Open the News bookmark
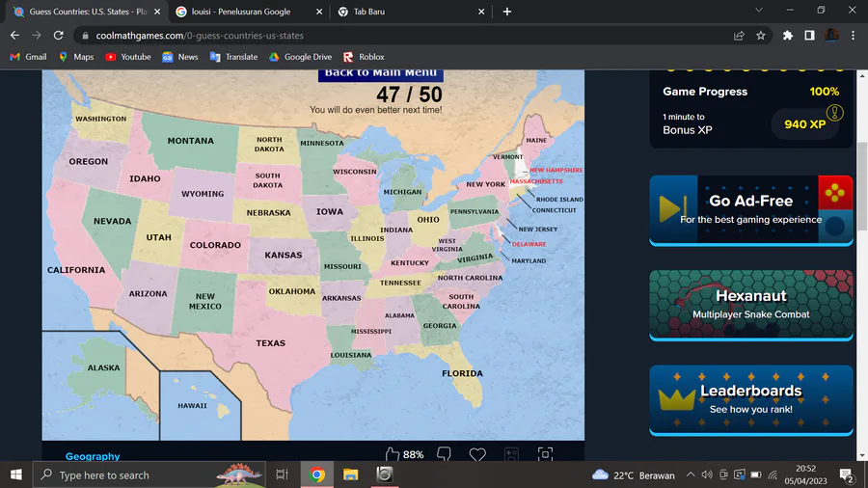Image resolution: width=868 pixels, height=488 pixels. tap(180, 57)
